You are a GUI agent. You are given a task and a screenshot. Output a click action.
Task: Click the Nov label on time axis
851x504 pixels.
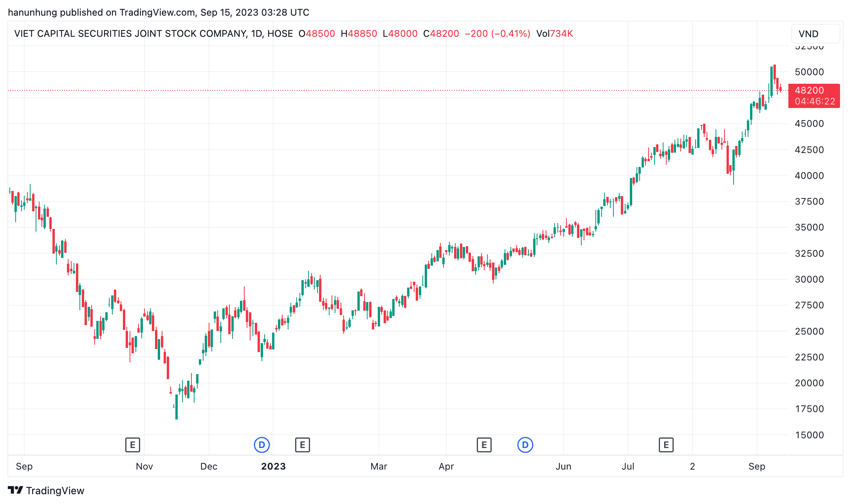point(144,466)
